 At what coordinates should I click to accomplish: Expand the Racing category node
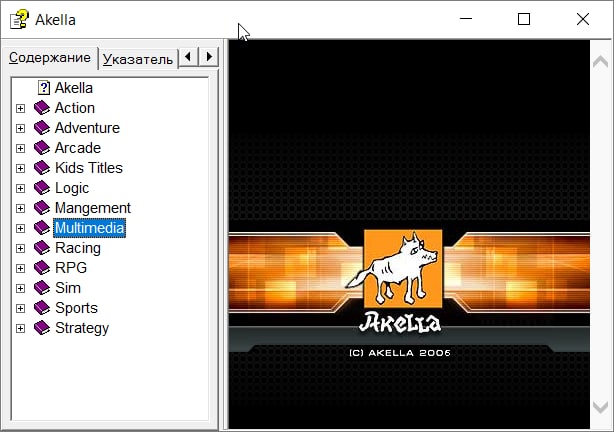coord(20,248)
